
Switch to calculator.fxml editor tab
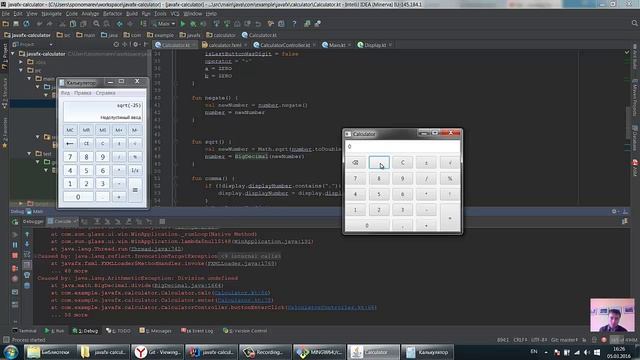(x=224, y=45)
